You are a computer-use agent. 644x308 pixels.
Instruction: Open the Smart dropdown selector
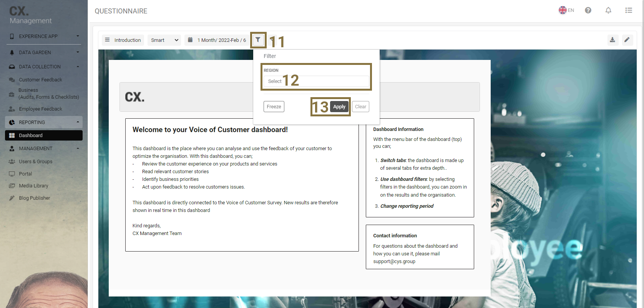click(x=164, y=40)
